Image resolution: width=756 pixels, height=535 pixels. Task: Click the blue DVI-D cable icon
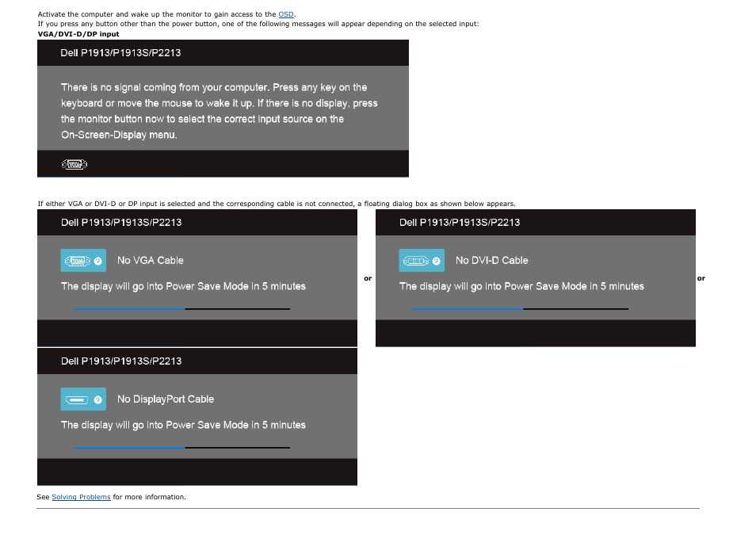tap(422, 261)
